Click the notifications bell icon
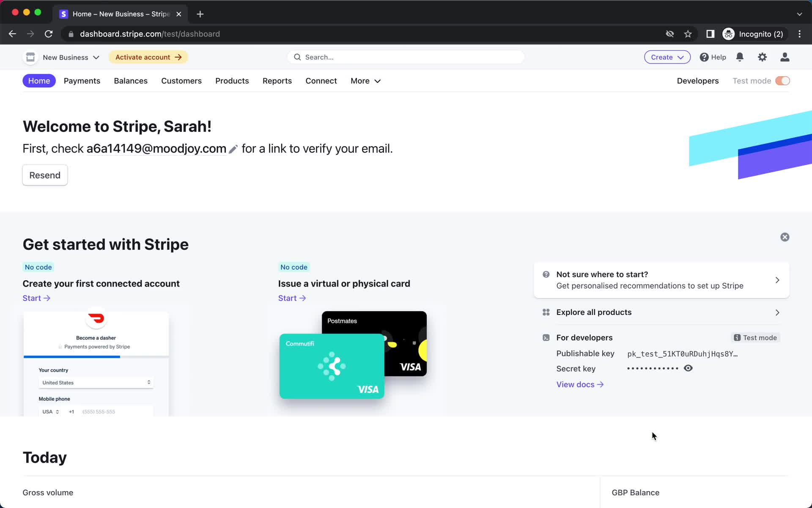Screen dimensions: 812x508 coord(740,57)
